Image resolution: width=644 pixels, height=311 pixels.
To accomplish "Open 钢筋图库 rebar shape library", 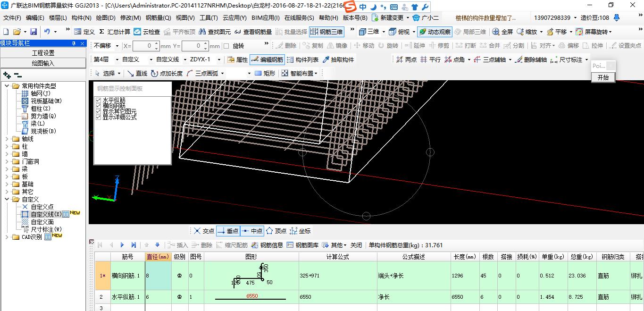I will coord(302,245).
